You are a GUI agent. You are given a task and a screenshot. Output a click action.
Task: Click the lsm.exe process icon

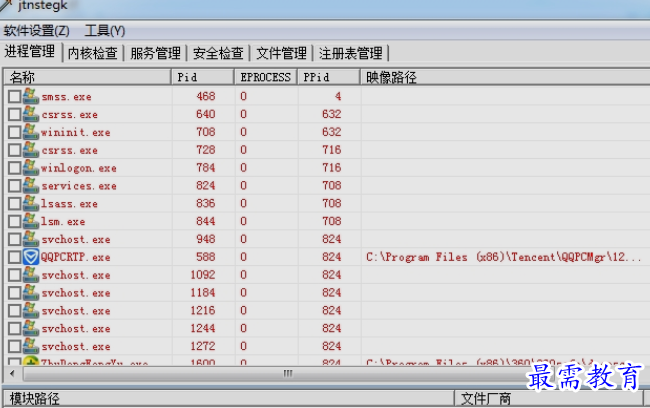pos(31,221)
